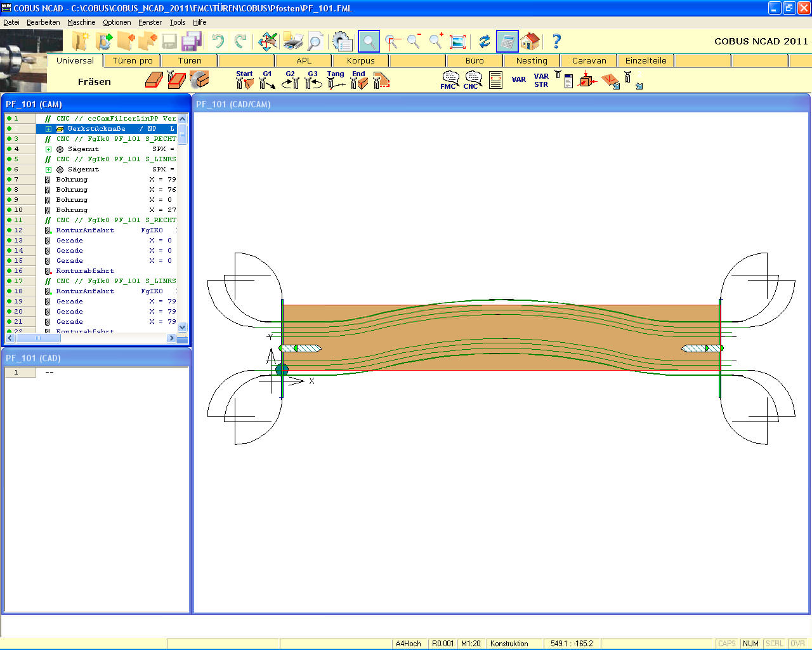The height and width of the screenshot is (650, 812).
Task: Expand the Sägenut entry in row 4
Action: click(48, 149)
